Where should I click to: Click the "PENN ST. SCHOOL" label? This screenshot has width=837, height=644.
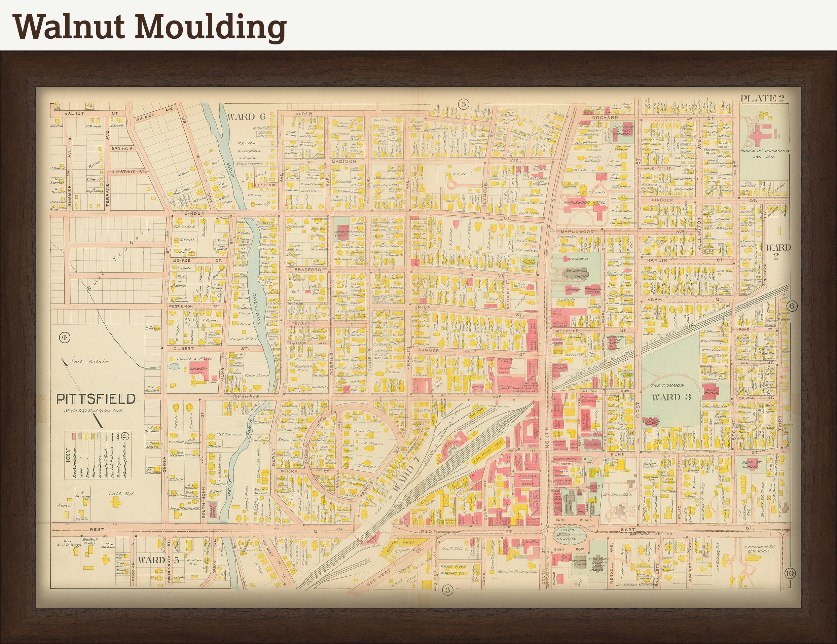752,465
